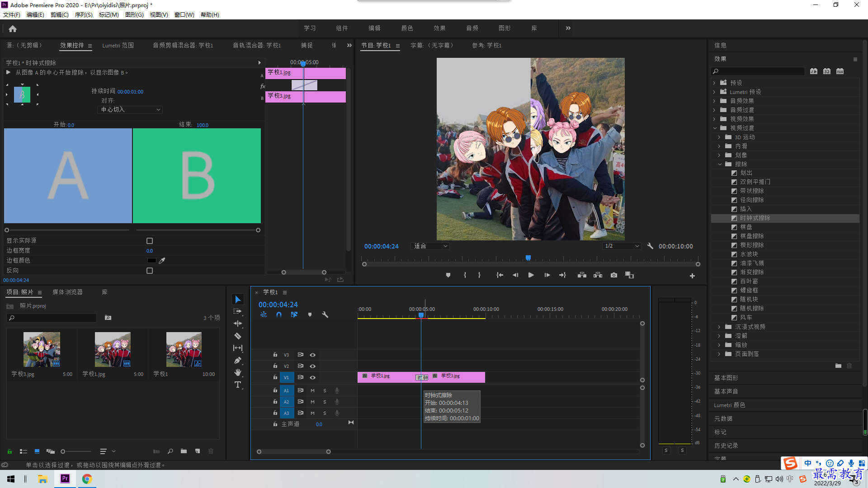This screenshot has height=488, width=868.
Task: Select the Hand tool
Action: tap(238, 373)
